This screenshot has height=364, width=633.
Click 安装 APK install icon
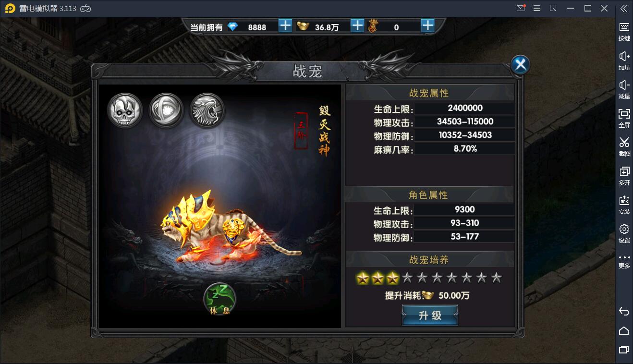click(x=624, y=205)
